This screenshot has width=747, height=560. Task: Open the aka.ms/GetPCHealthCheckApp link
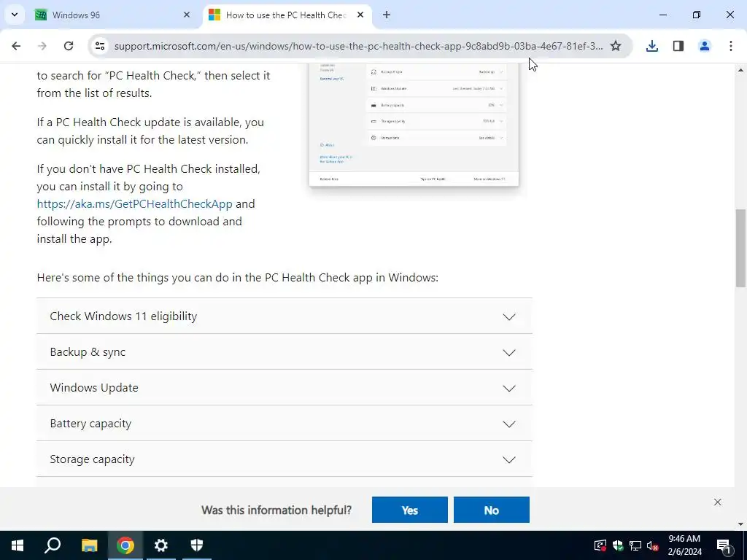point(134,204)
